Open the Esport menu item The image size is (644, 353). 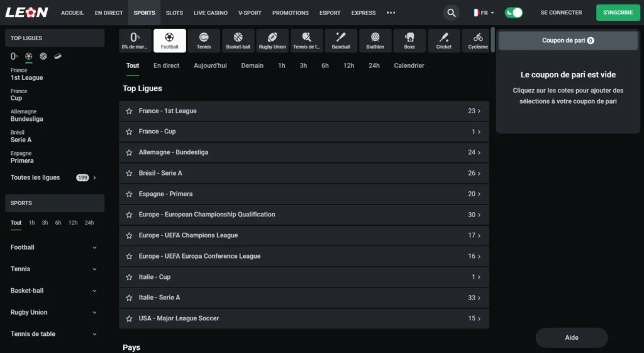(x=330, y=13)
